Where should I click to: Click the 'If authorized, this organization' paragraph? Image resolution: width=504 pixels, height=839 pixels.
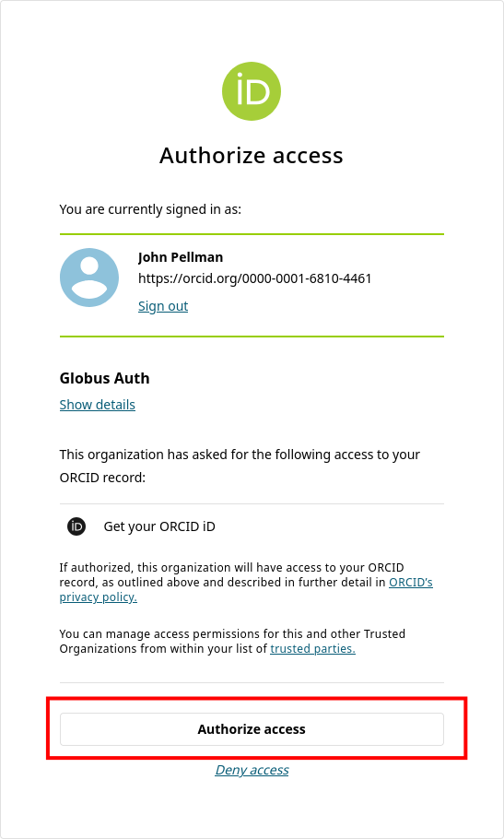(246, 582)
